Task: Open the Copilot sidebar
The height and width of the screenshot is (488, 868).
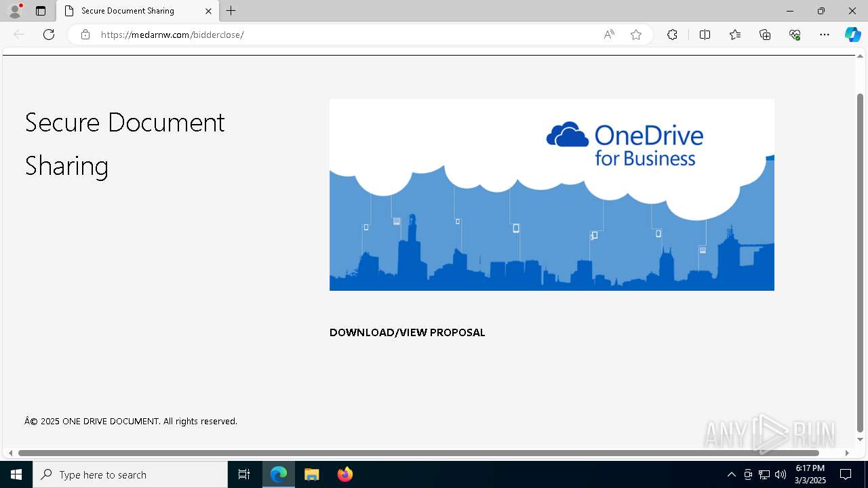Action: click(x=852, y=35)
